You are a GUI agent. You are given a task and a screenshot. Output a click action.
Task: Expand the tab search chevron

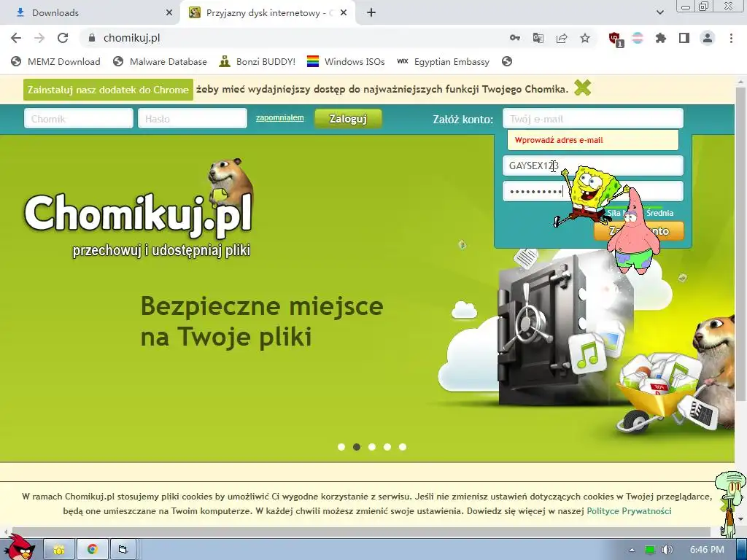659,13
